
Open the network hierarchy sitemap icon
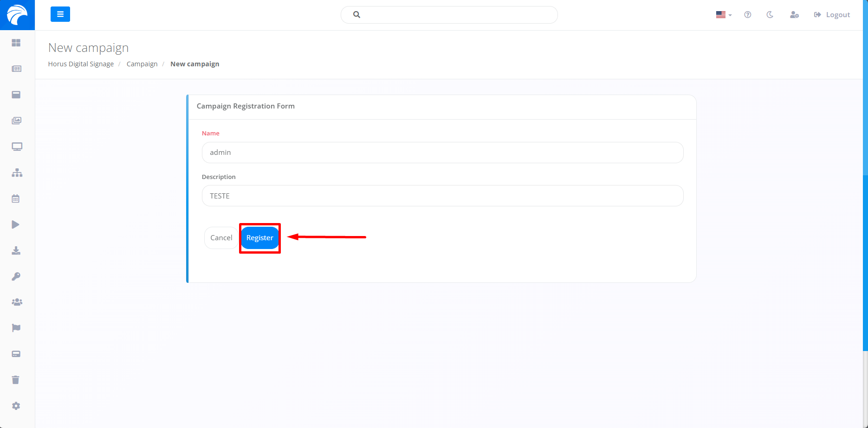coord(17,172)
